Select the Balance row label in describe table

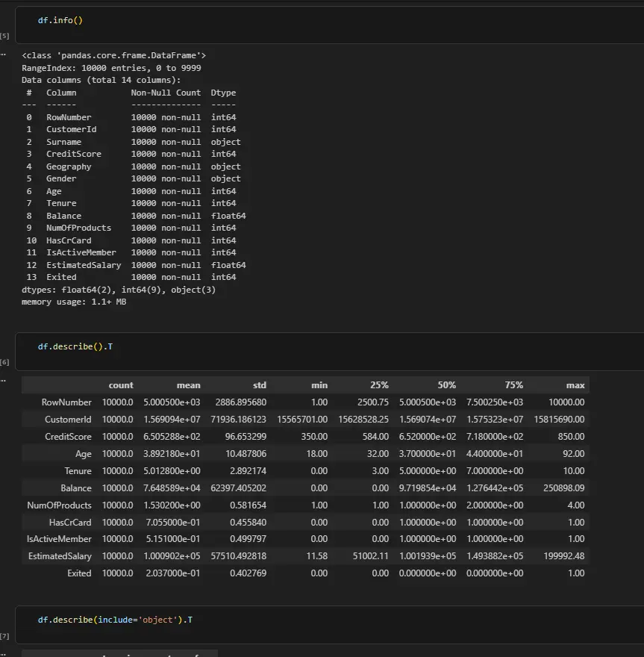click(x=76, y=488)
